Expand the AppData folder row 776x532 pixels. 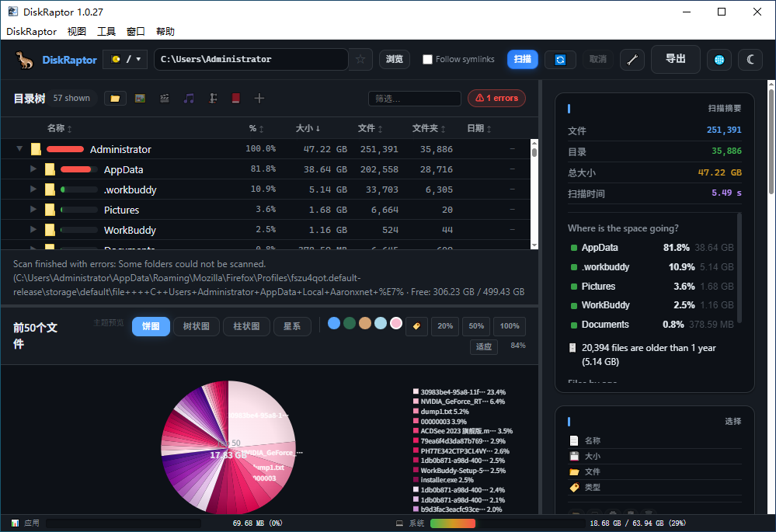pyautogui.click(x=33, y=169)
